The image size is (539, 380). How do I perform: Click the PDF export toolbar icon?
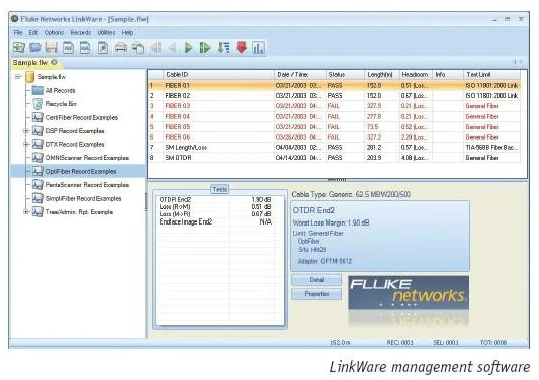[x=68, y=47]
